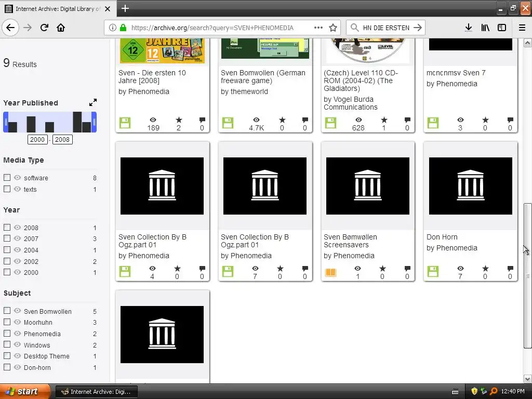The width and height of the screenshot is (532, 399).
Task: Click the 2008 end year field
Action: tap(62, 139)
